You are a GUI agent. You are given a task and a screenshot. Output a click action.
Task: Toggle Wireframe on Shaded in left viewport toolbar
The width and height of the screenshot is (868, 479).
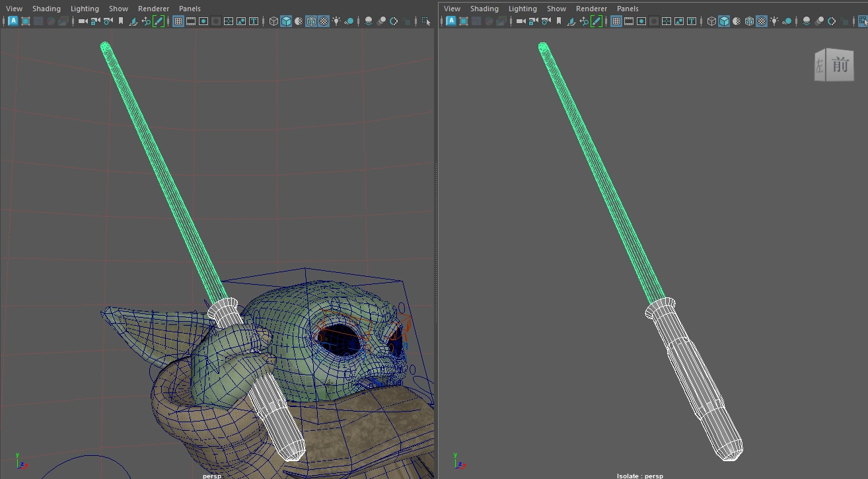point(311,21)
